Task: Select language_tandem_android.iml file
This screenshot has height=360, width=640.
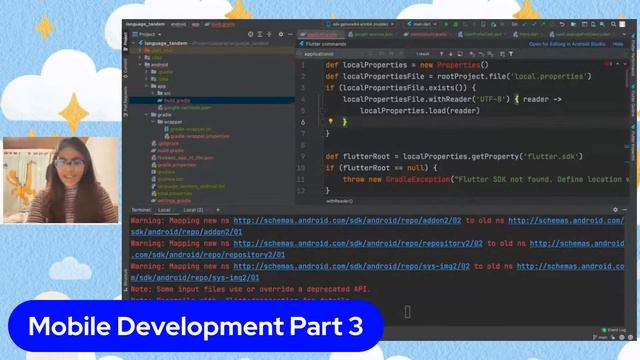Action: [x=191, y=186]
